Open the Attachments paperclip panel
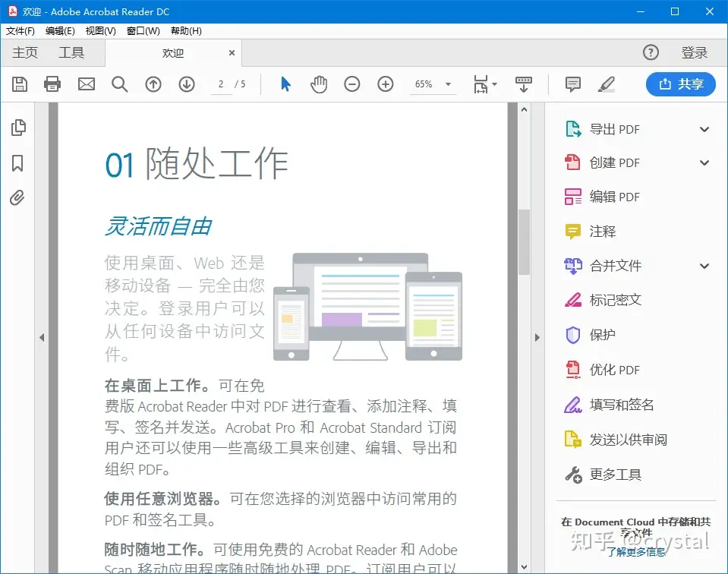The height and width of the screenshot is (574, 728). (x=17, y=198)
